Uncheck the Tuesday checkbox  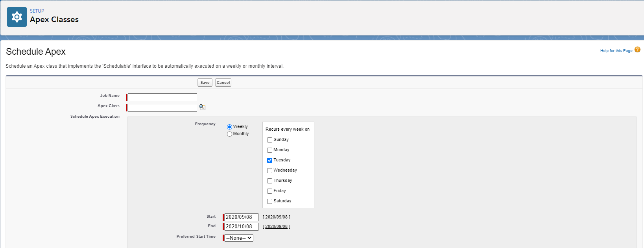point(269,160)
